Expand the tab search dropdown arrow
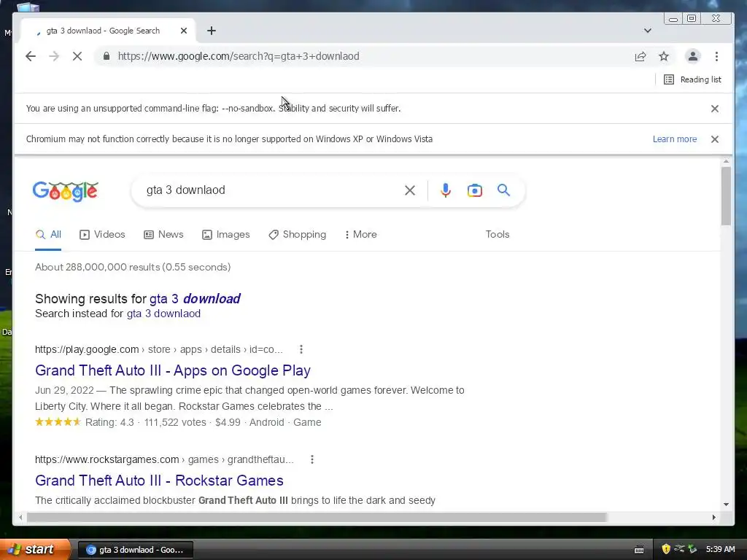Image resolution: width=747 pixels, height=560 pixels. (648, 31)
